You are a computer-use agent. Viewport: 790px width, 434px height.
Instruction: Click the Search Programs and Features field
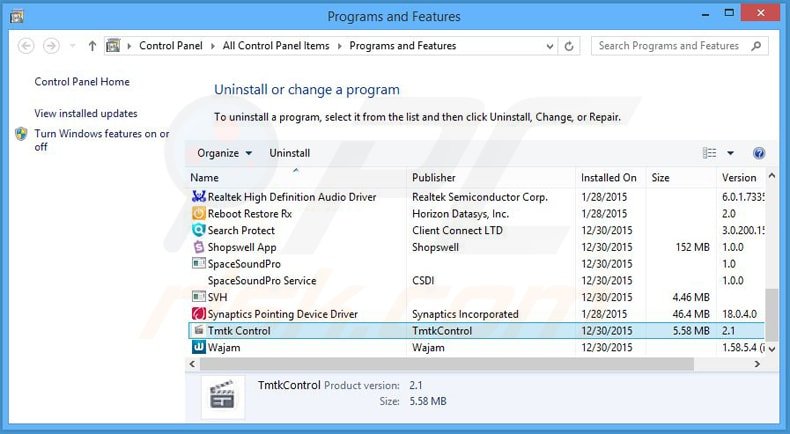[x=679, y=45]
